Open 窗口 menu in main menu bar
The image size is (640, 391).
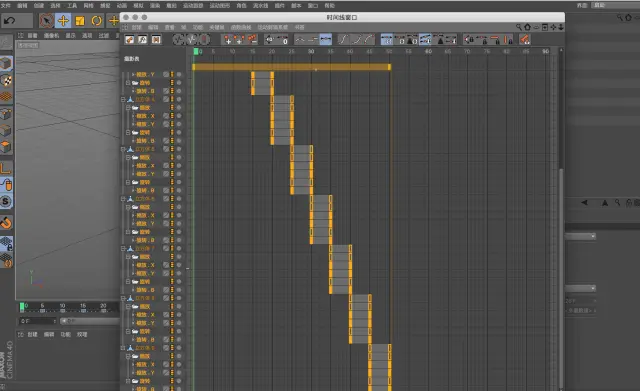pos(313,5)
